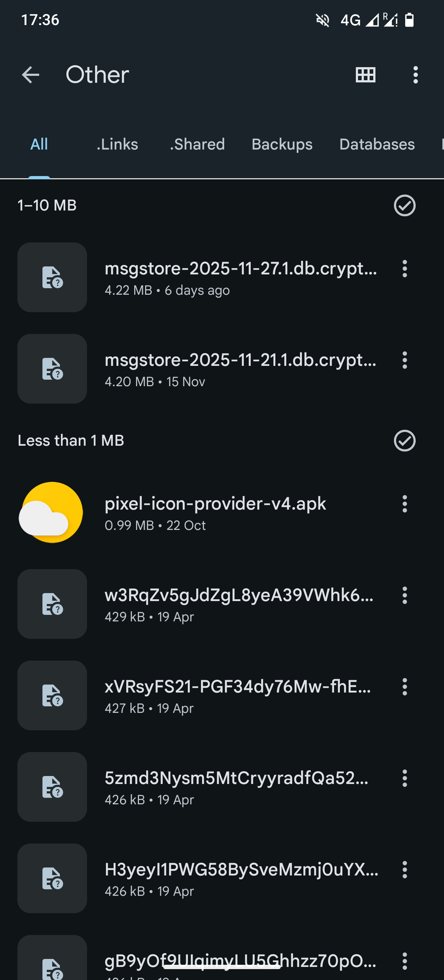Screen dimensions: 444x980
Task: Open the xVRsyFS21-PGF34dy76Mw file name
Action: coord(238,687)
